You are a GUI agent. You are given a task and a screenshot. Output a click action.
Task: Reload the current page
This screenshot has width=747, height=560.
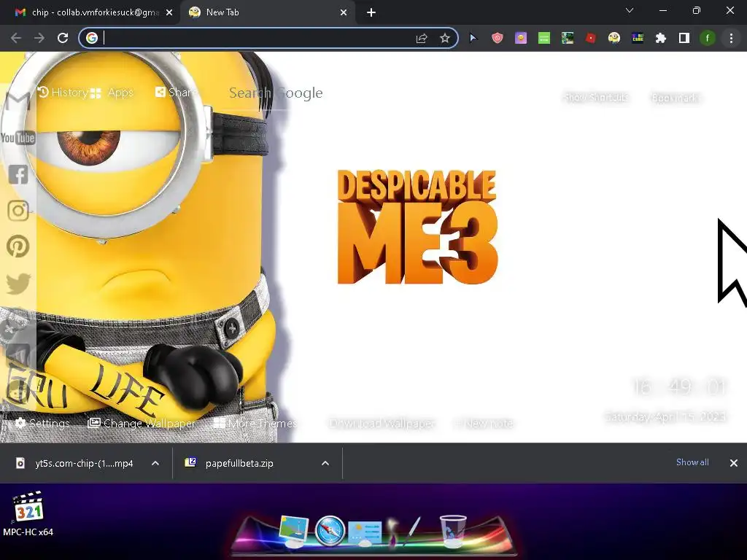(63, 38)
